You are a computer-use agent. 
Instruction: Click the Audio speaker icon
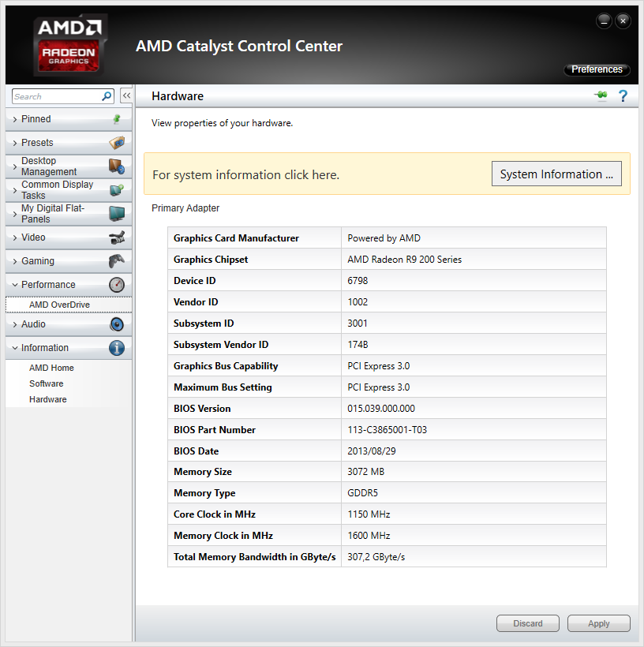117,324
